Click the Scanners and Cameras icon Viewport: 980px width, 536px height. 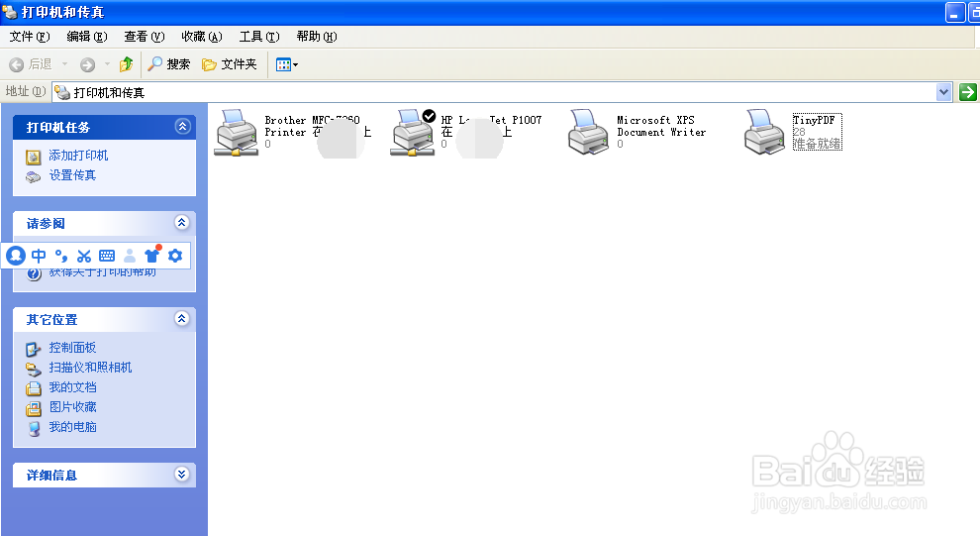(33, 369)
